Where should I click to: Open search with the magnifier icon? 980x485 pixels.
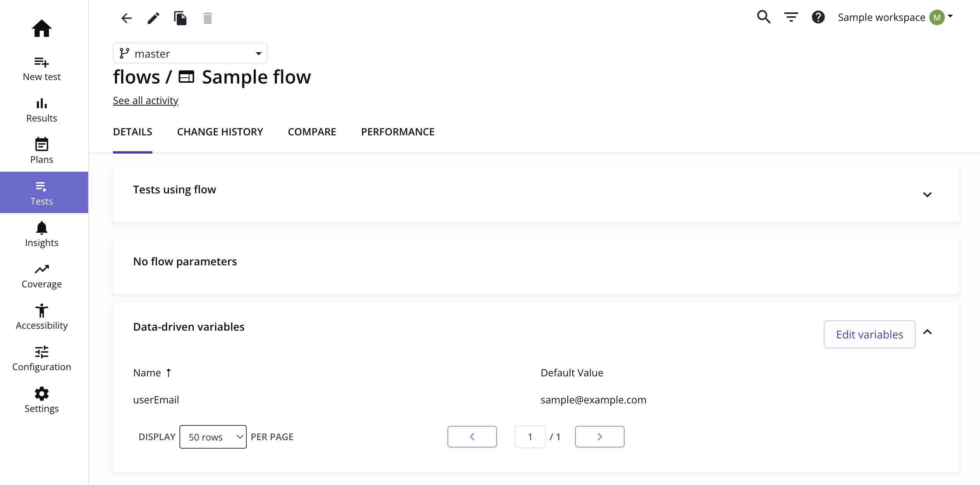764,17
